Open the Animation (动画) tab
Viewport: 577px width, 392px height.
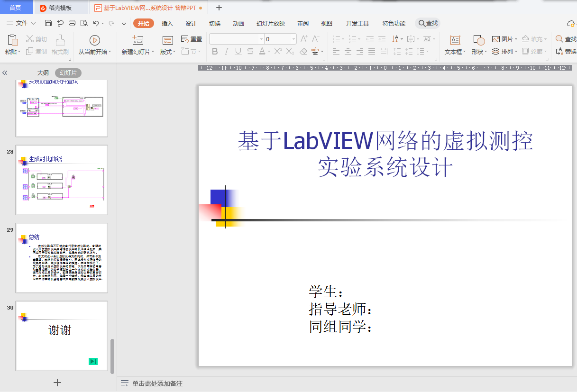[238, 23]
